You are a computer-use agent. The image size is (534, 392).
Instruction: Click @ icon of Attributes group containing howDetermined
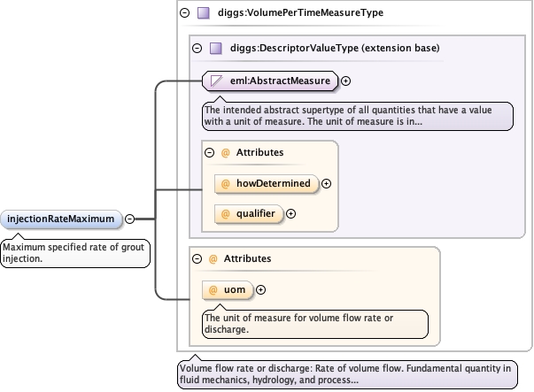tap(225, 152)
